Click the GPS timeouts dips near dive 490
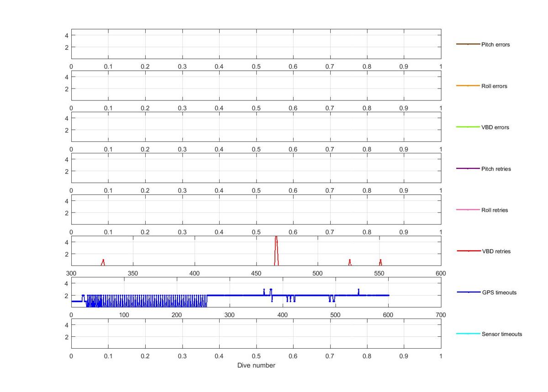 coord(332,298)
